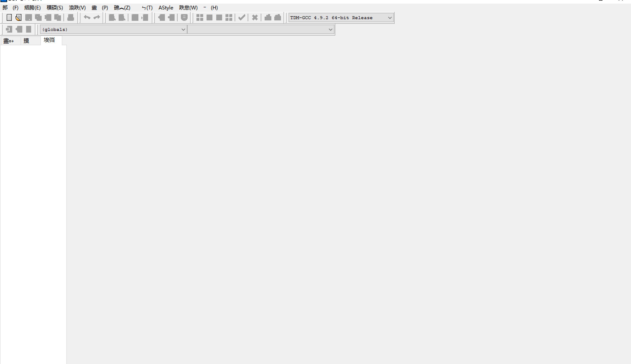631x364 pixels.
Task: Click the Print toolbar icon
Action: point(71,17)
